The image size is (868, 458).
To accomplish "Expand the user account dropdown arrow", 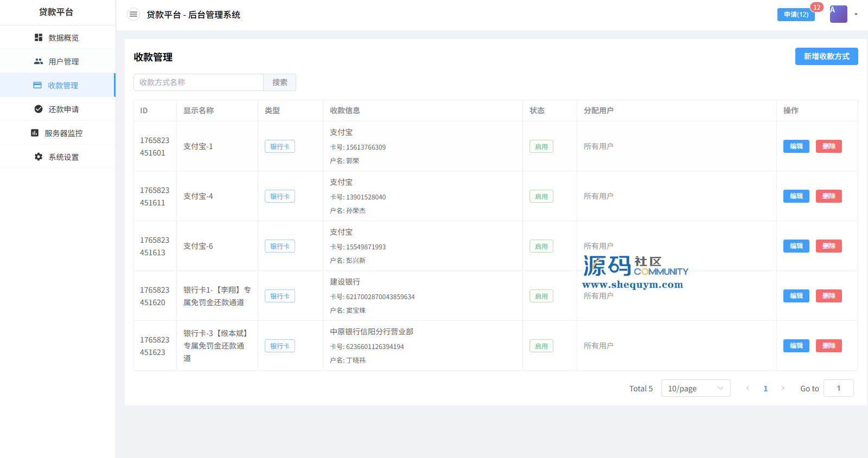I will (x=856, y=15).
